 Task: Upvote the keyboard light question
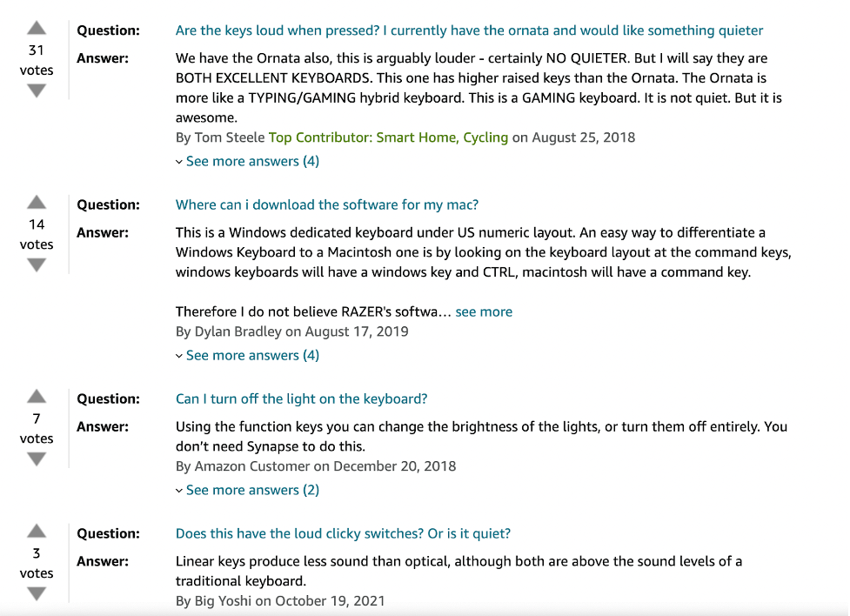pyautogui.click(x=37, y=397)
